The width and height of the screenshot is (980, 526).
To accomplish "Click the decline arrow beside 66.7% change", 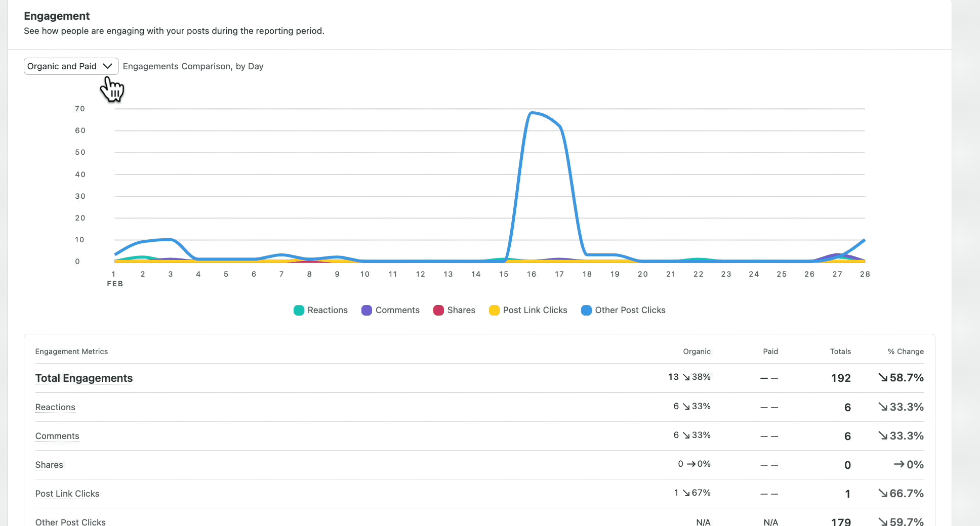I will pyautogui.click(x=882, y=493).
